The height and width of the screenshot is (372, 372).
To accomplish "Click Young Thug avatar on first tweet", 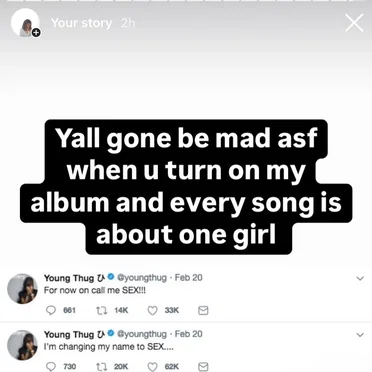I will [x=22, y=288].
